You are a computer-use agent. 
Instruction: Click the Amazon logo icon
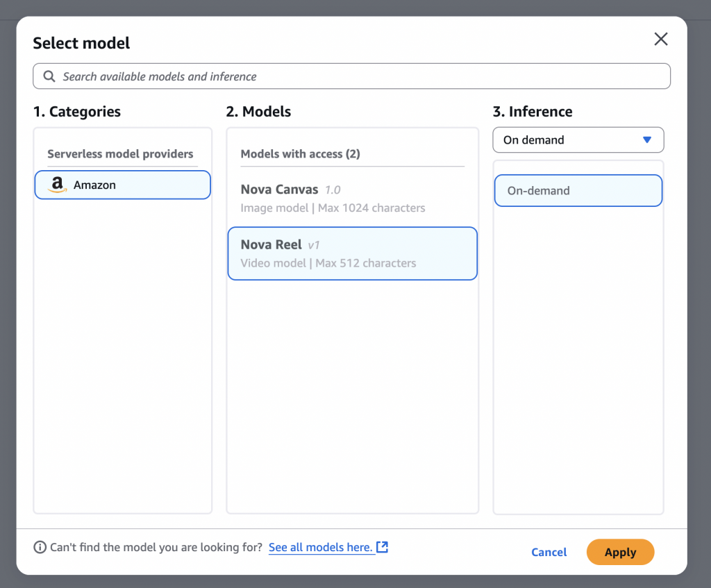tap(56, 185)
